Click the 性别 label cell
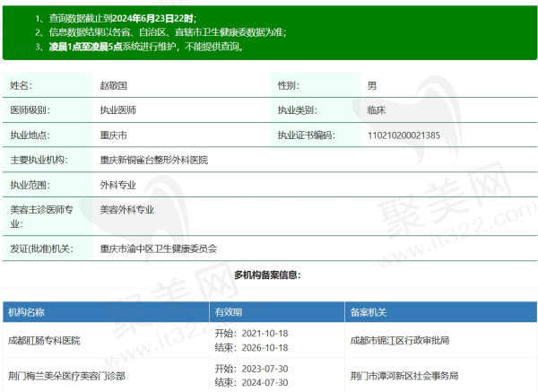538x392 pixels. tap(315, 85)
